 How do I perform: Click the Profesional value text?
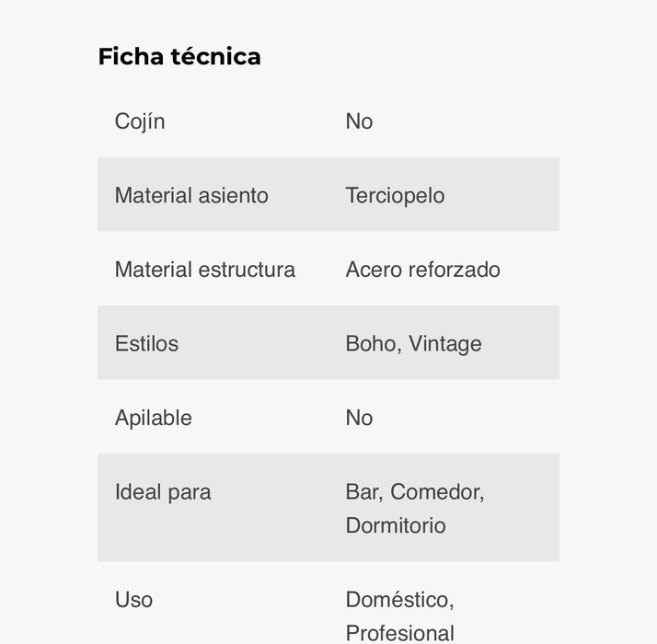[399, 633]
